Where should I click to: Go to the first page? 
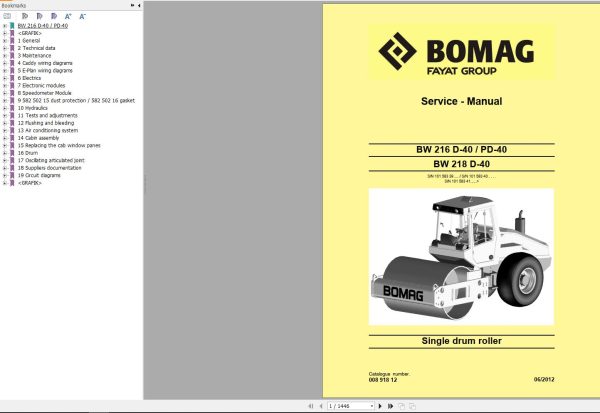[x=311, y=406]
